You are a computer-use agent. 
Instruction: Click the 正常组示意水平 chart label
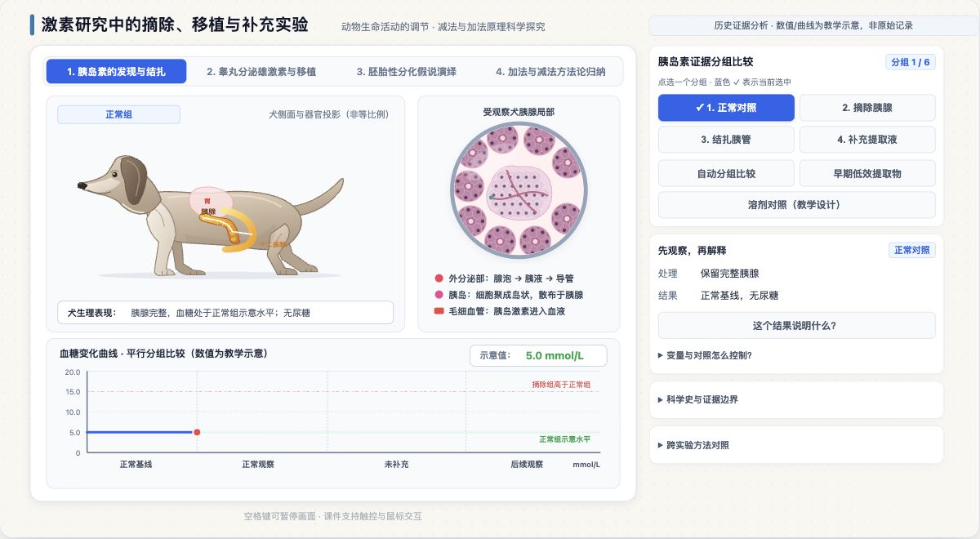pos(564,439)
